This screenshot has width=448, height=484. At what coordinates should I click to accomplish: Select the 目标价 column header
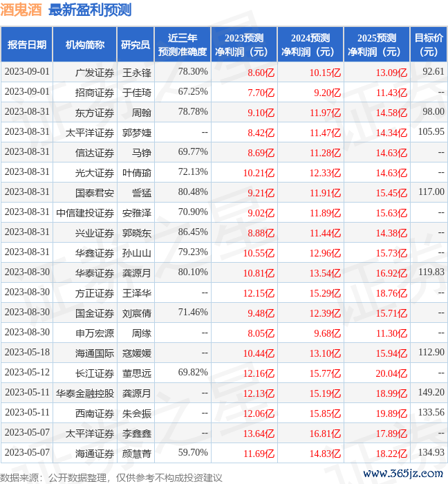point(429,45)
